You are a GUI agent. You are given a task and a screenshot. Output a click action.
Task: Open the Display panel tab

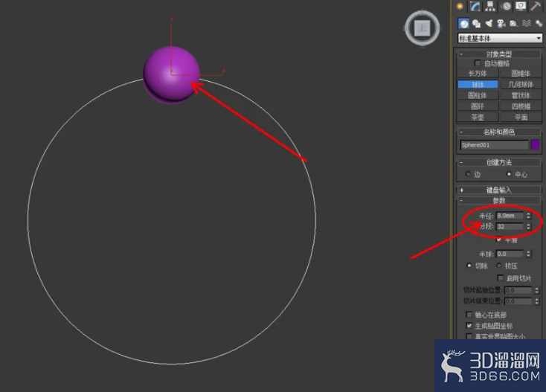pos(521,6)
